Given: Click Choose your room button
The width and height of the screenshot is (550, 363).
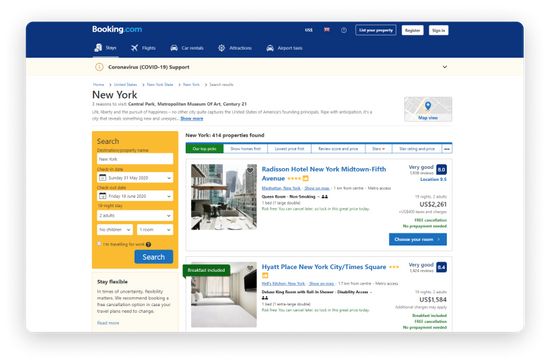Looking at the screenshot, I should pyautogui.click(x=417, y=239).
